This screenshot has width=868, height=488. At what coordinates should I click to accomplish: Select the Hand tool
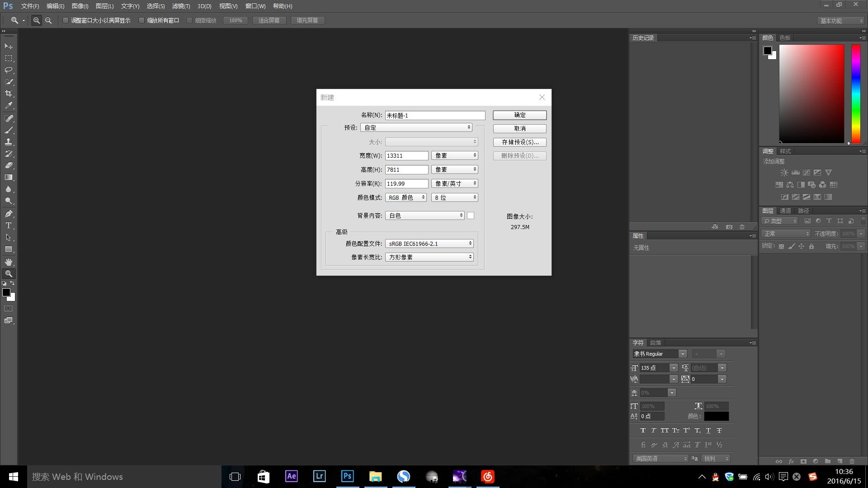click(9, 262)
